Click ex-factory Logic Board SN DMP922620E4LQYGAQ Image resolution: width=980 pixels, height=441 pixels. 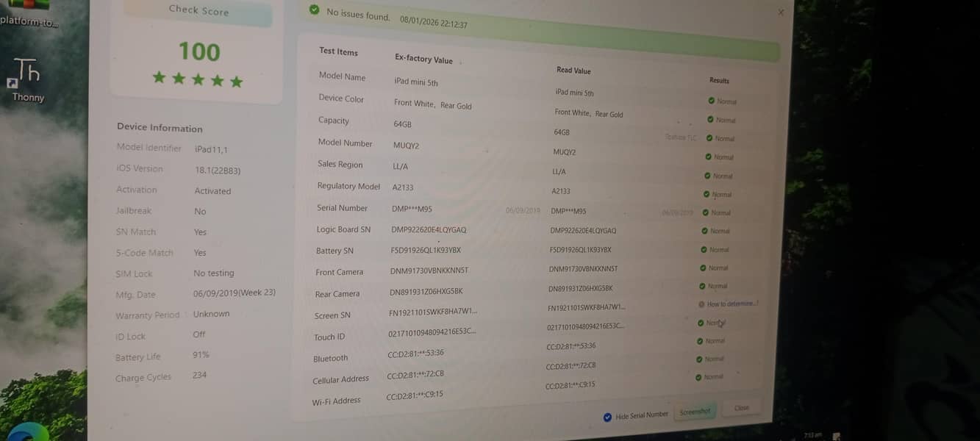coord(429,230)
